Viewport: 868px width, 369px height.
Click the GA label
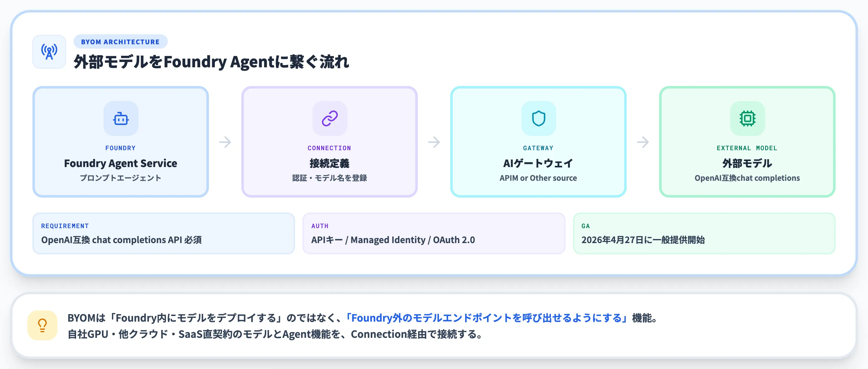pyautogui.click(x=586, y=226)
